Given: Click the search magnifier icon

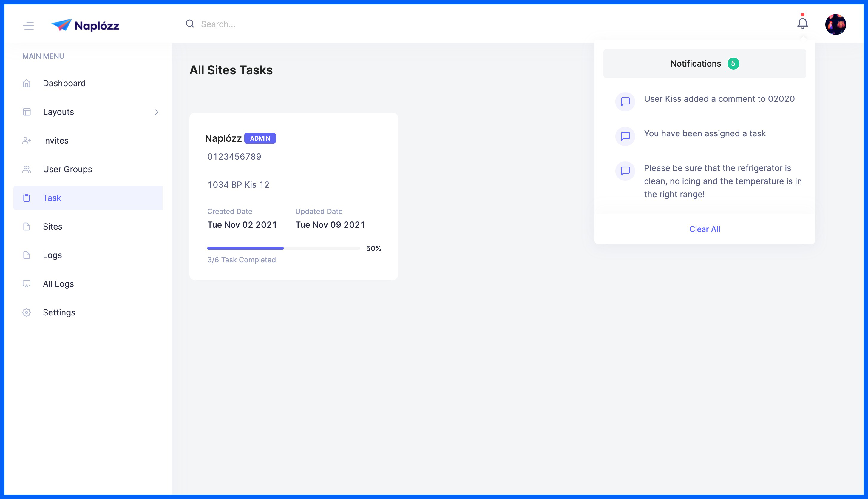Looking at the screenshot, I should point(190,24).
